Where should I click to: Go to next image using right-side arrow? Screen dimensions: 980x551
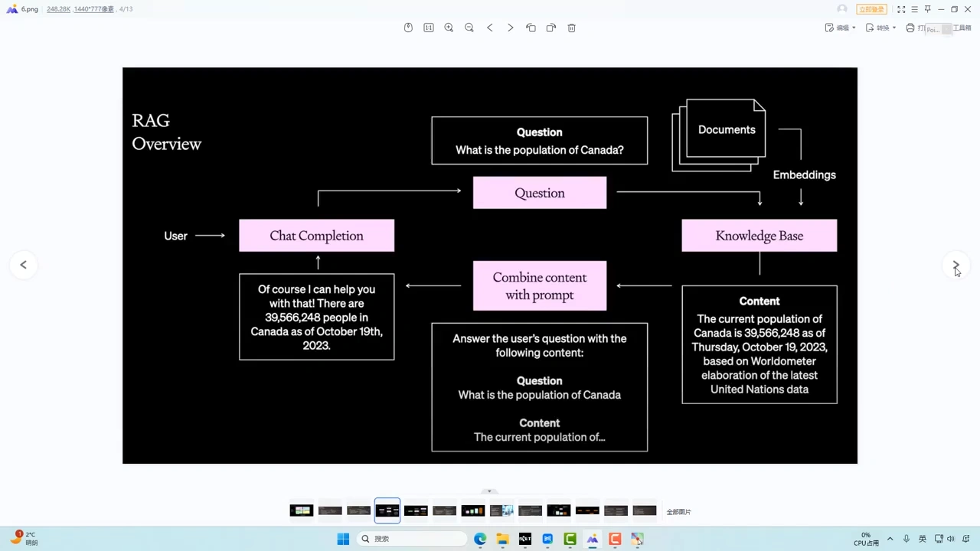point(955,265)
